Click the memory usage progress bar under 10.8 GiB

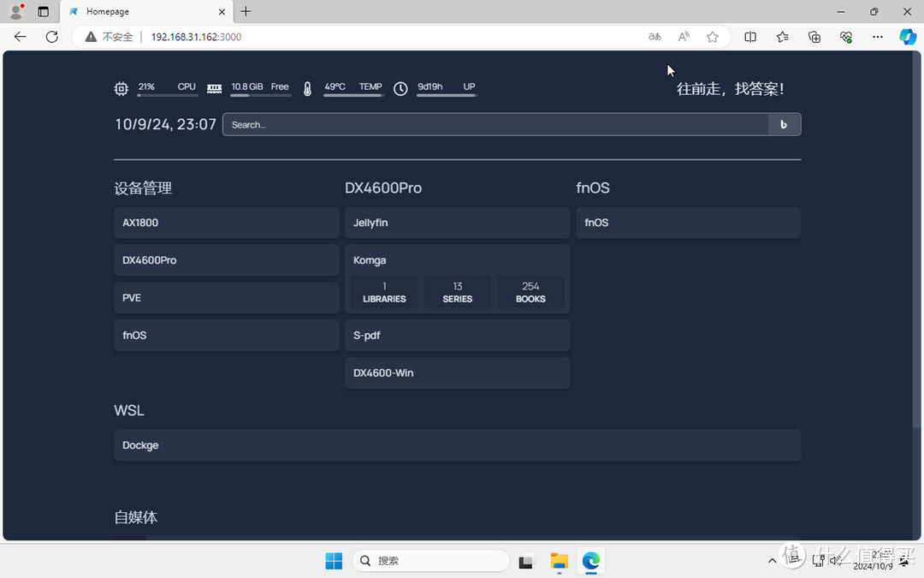point(260,97)
